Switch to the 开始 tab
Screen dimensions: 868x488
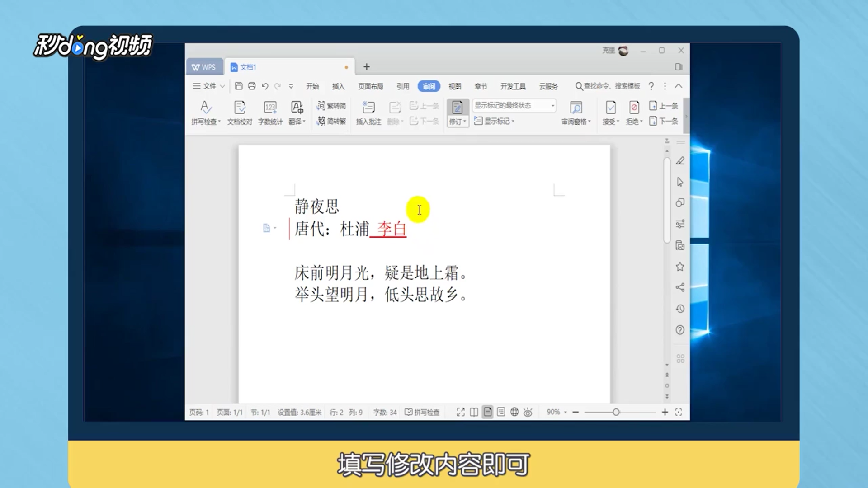(312, 86)
